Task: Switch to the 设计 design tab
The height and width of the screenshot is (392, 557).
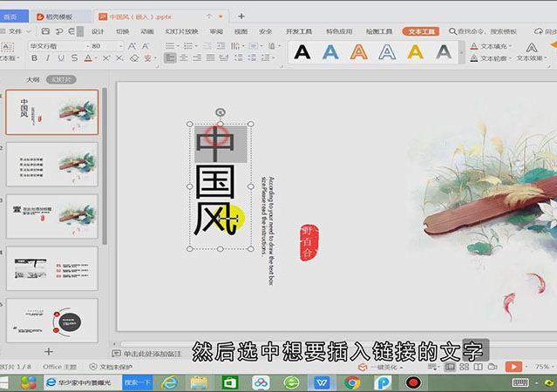Action: 98,31
